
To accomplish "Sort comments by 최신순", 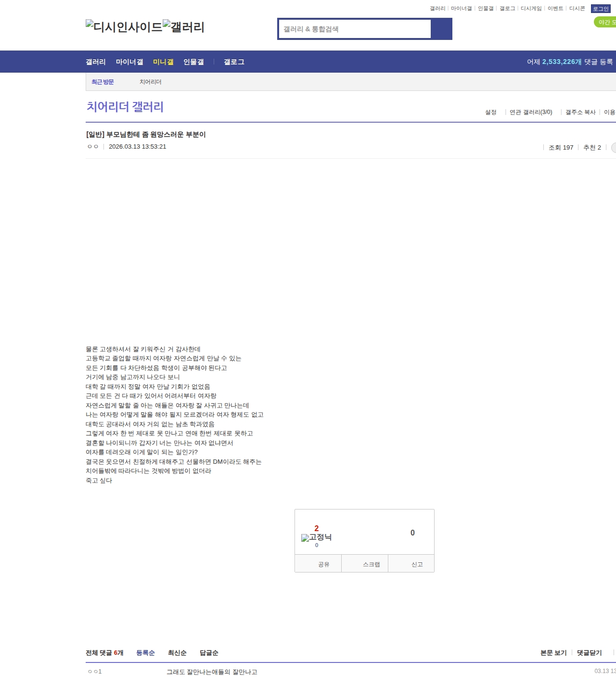I will pyautogui.click(x=177, y=653).
